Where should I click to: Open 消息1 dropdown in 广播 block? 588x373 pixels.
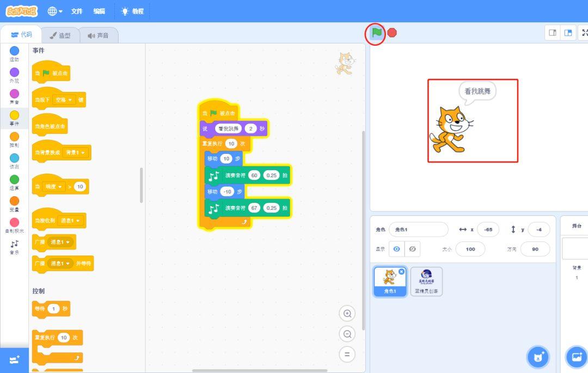tap(60, 243)
